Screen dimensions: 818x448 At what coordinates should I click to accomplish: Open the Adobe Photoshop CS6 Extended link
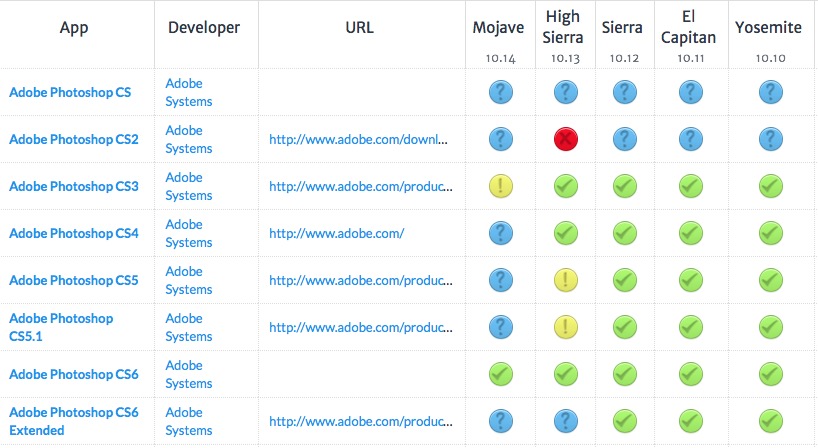coord(74,421)
